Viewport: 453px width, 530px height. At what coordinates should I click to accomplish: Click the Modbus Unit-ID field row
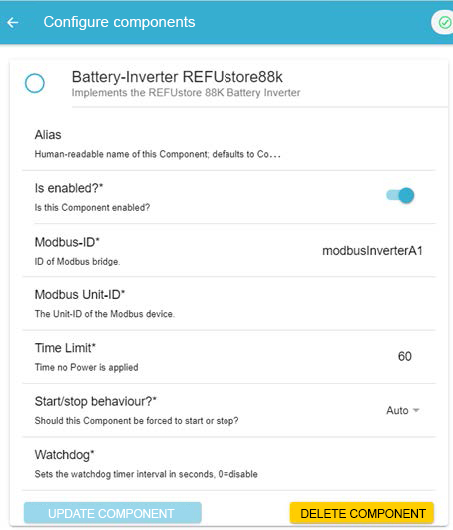(x=229, y=304)
